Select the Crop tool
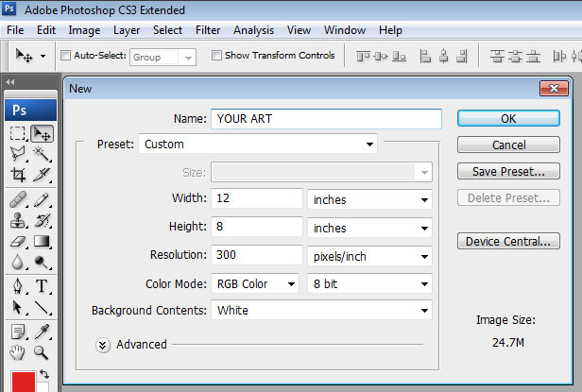This screenshot has width=582, height=392. click(x=17, y=174)
